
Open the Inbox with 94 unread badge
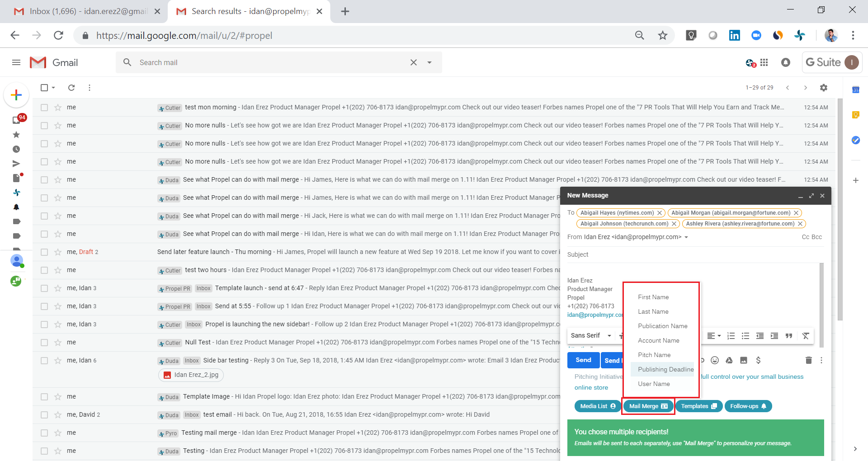coord(17,120)
